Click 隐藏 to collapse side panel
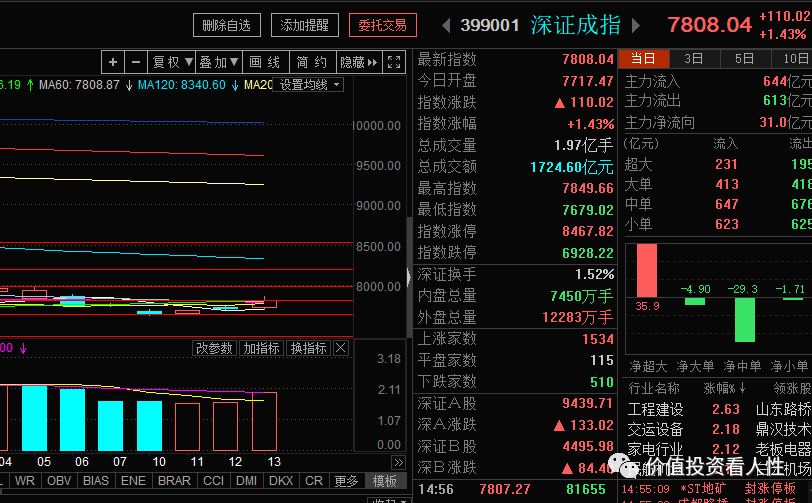Image resolution: width=812 pixels, height=503 pixels. 359,63
